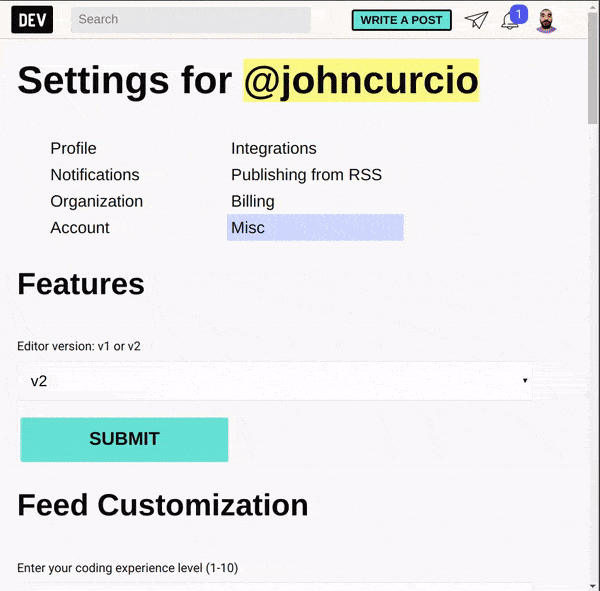Click the Feed Customization heading
The width and height of the screenshot is (600, 591).
click(163, 505)
